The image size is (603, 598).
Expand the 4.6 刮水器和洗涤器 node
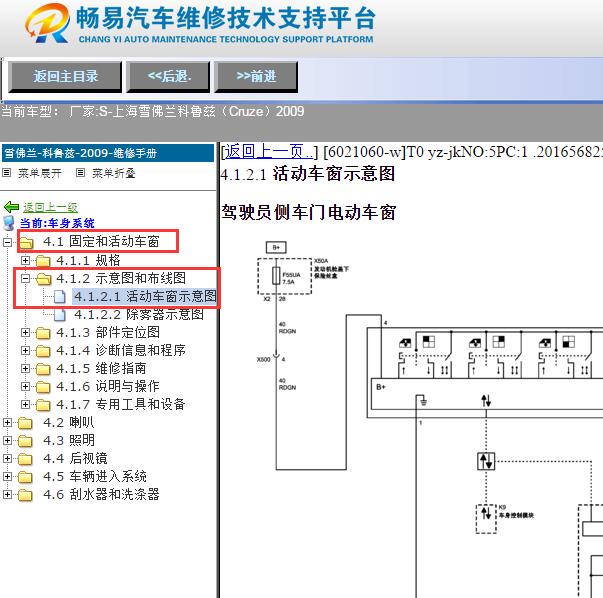pos(7,494)
